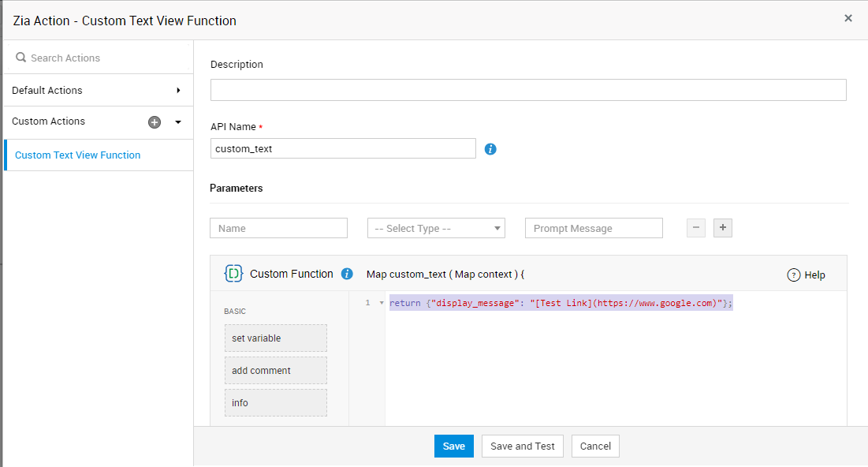This screenshot has width=868, height=467.
Task: Open the Select Type dropdown
Action: click(436, 228)
